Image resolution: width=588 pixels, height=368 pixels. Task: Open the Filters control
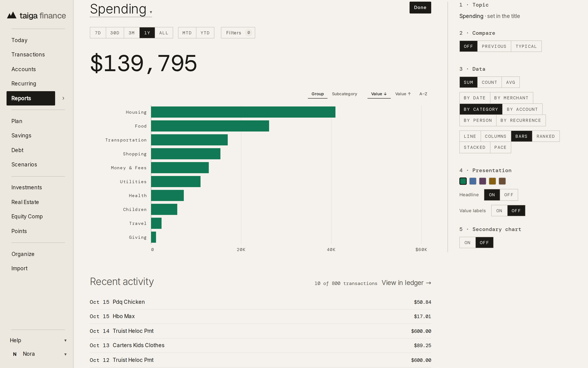pos(238,33)
